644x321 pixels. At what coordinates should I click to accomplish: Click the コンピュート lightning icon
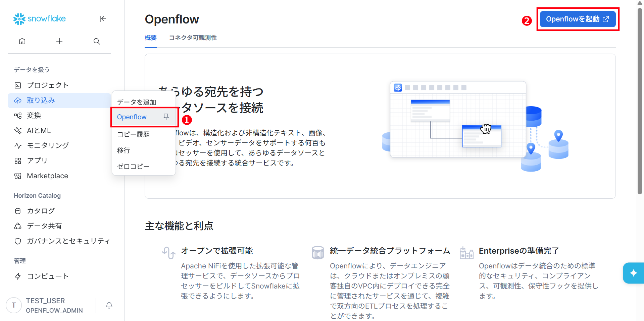point(18,276)
